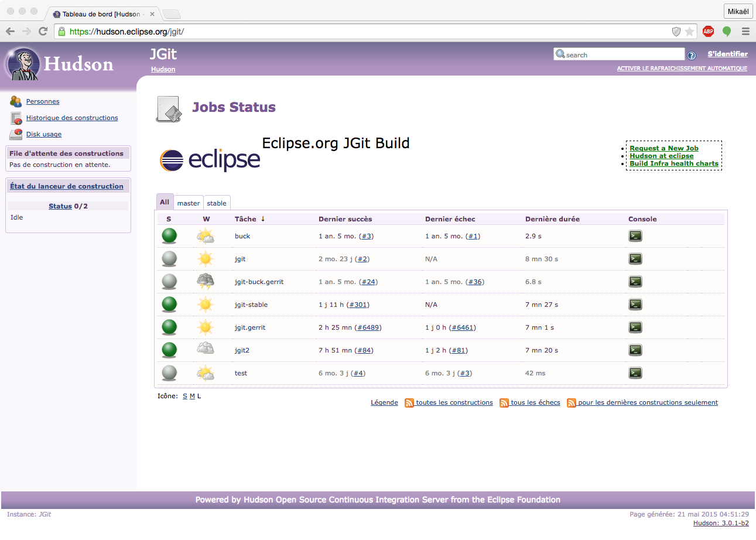
Task: Sort by Dernier échec column header
Action: click(450, 219)
